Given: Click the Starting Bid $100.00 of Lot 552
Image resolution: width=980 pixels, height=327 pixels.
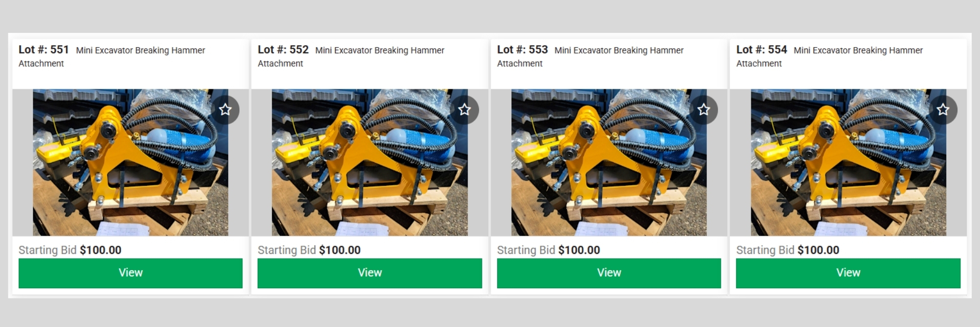Looking at the screenshot, I should (309, 250).
